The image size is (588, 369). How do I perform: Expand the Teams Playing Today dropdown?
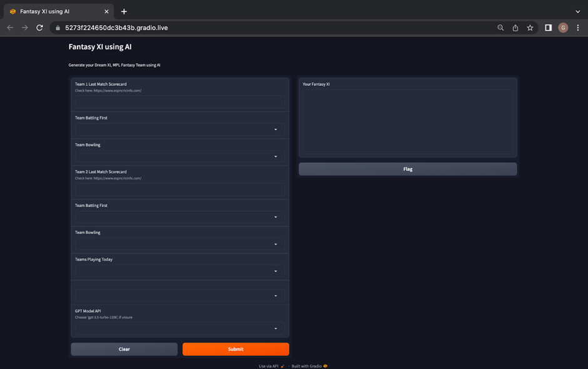pyautogui.click(x=180, y=271)
